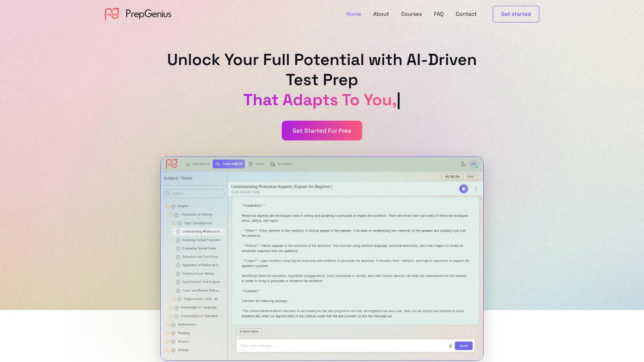The image size is (644, 362).
Task: Click the Start timer button
Action: (x=470, y=176)
